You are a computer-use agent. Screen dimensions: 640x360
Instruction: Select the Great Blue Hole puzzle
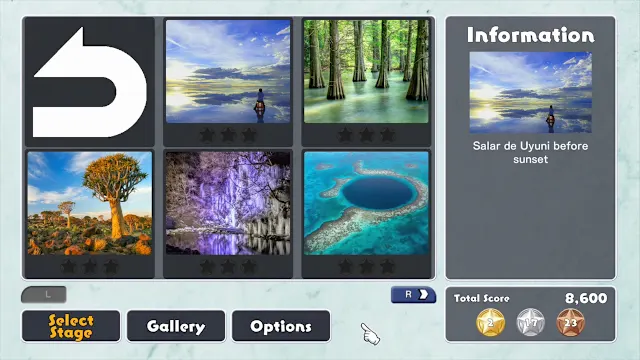point(366,203)
